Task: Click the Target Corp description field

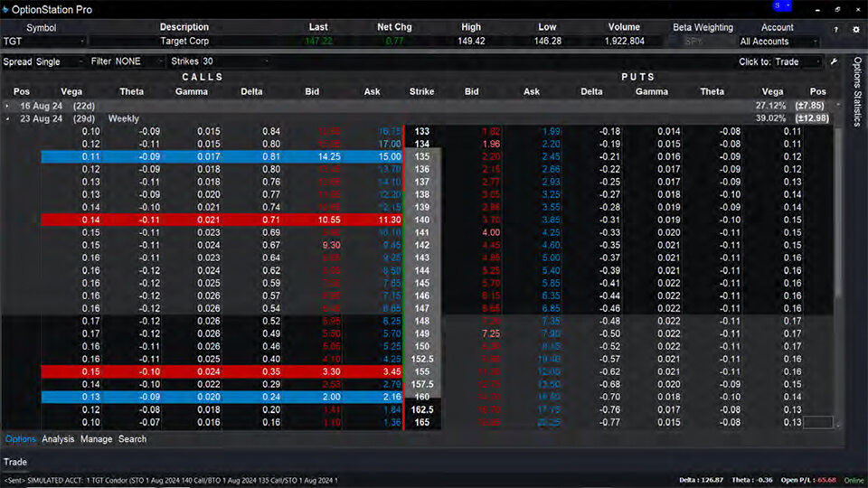Action: tap(184, 41)
